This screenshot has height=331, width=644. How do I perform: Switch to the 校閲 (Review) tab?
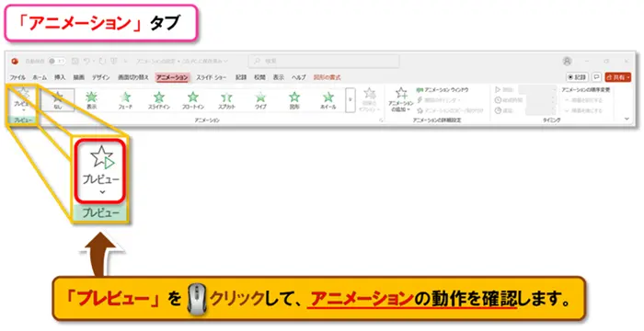pyautogui.click(x=259, y=77)
